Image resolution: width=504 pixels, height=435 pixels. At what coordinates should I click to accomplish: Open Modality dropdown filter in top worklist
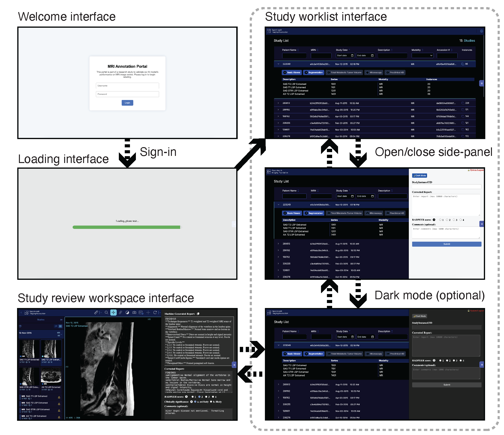(423, 55)
